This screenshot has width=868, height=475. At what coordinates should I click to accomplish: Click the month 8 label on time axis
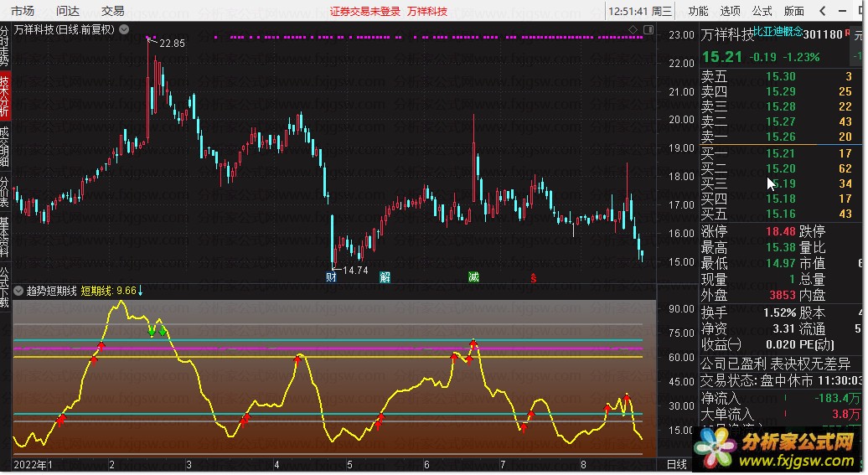tap(583, 464)
